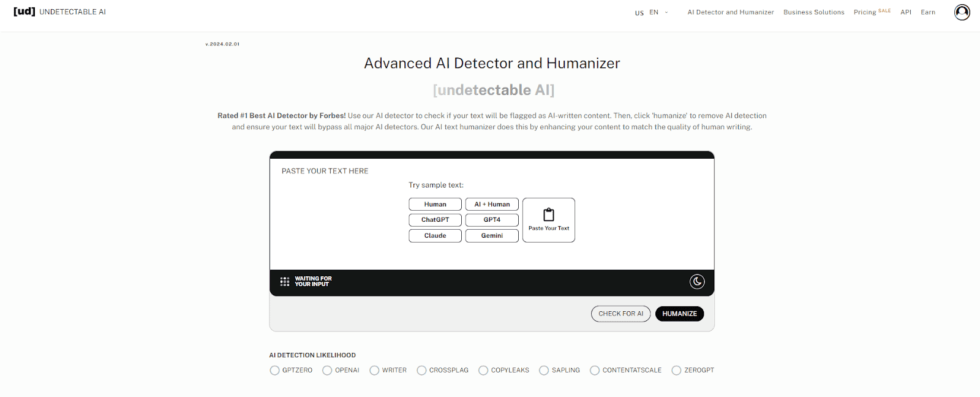The width and height of the screenshot is (980, 397).
Task: Open the Earn menu link
Action: coord(928,12)
